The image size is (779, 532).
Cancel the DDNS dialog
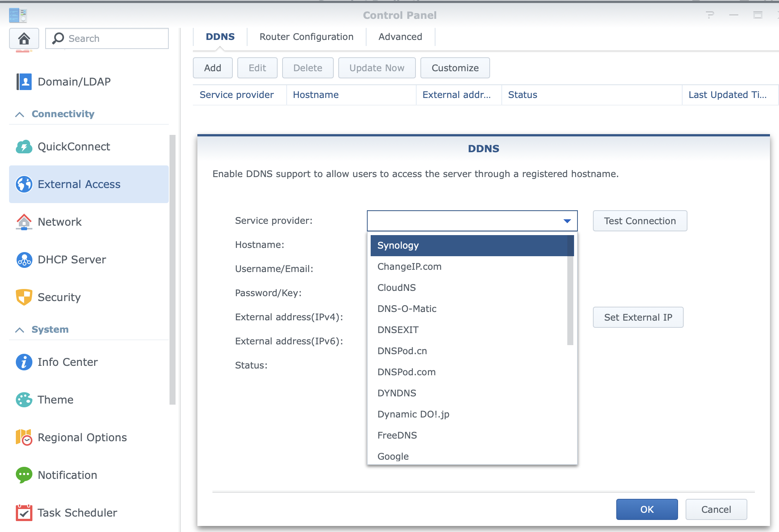coord(716,509)
